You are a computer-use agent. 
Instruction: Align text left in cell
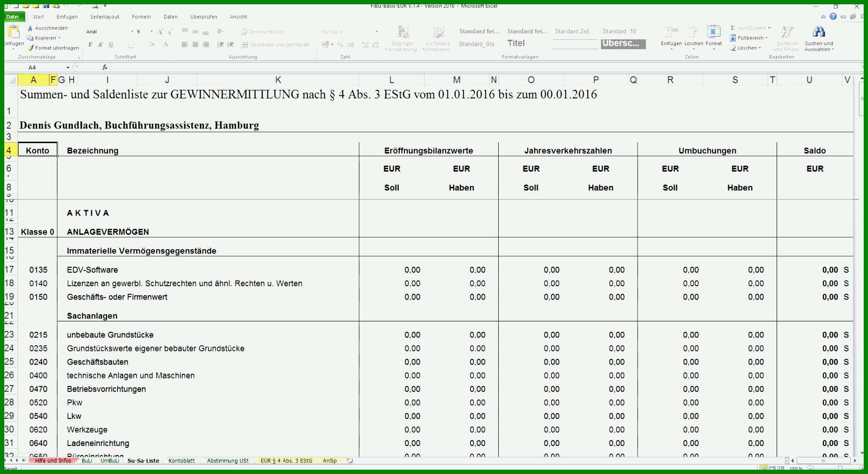coord(185,45)
